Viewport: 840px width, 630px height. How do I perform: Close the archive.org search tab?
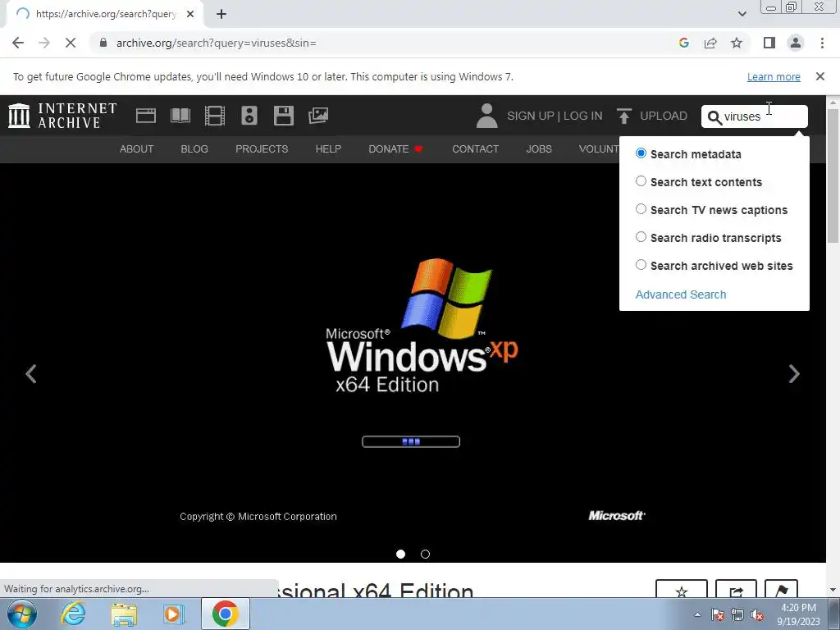(x=190, y=14)
